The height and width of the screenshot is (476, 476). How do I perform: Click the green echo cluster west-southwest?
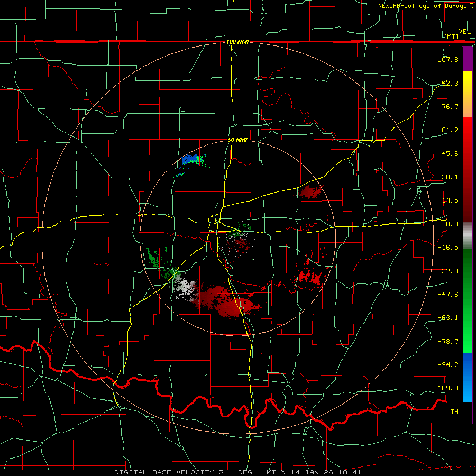click(x=152, y=257)
